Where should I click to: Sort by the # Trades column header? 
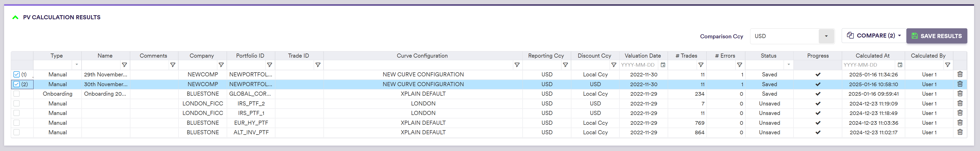(x=686, y=56)
